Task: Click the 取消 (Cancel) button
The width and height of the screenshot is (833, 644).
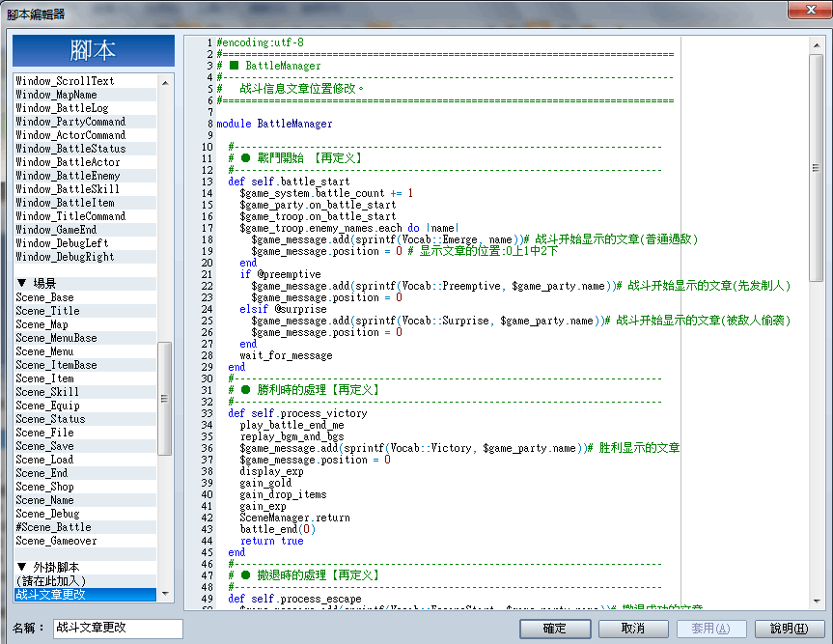Action: pyautogui.click(x=633, y=629)
